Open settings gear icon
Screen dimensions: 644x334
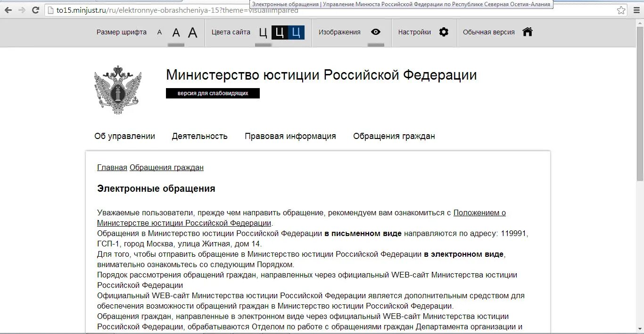[x=444, y=32]
